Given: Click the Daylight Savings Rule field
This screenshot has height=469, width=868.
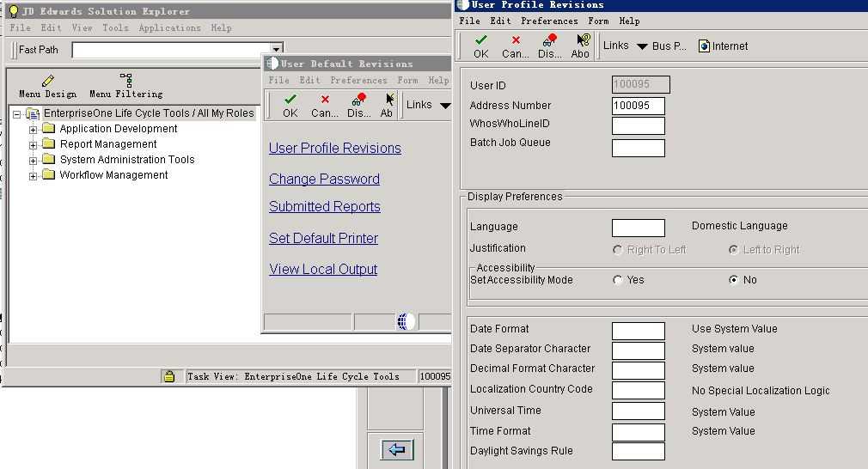Looking at the screenshot, I should click(x=639, y=451).
